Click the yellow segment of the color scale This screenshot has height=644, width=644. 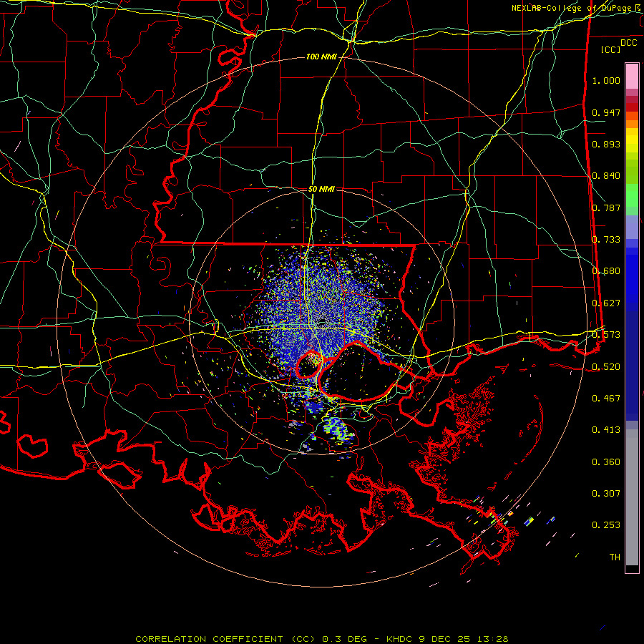[x=632, y=140]
